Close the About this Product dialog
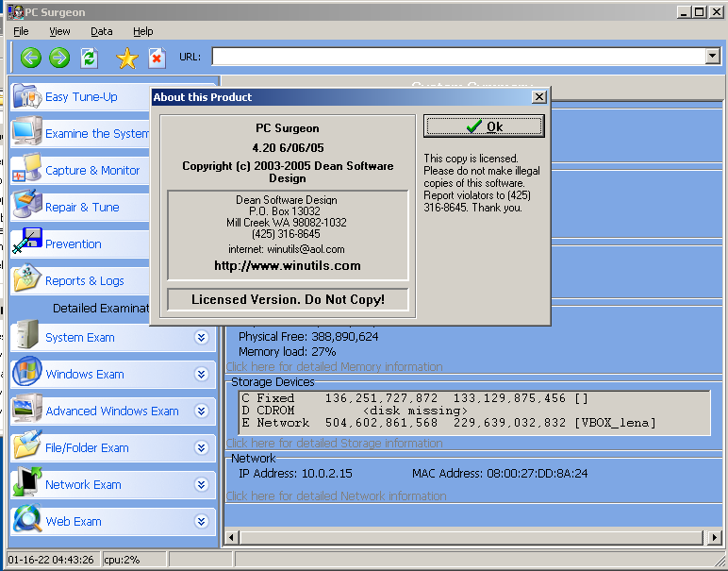Screen dimensions: 728x571 pos(538,96)
